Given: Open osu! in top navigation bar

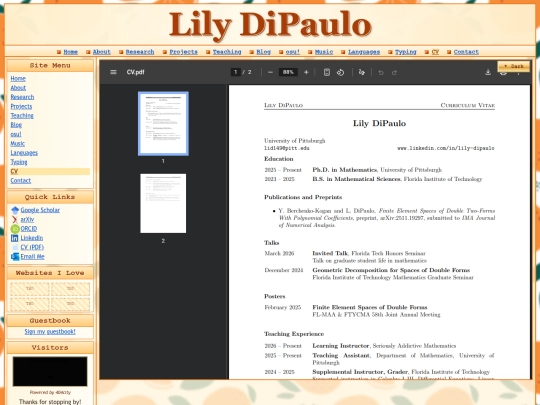Looking at the screenshot, I should [293, 52].
